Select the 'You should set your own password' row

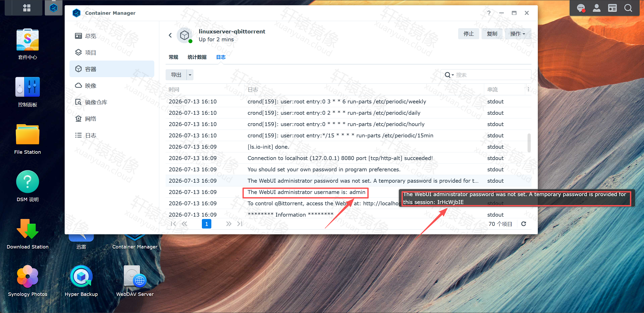[x=349, y=170]
